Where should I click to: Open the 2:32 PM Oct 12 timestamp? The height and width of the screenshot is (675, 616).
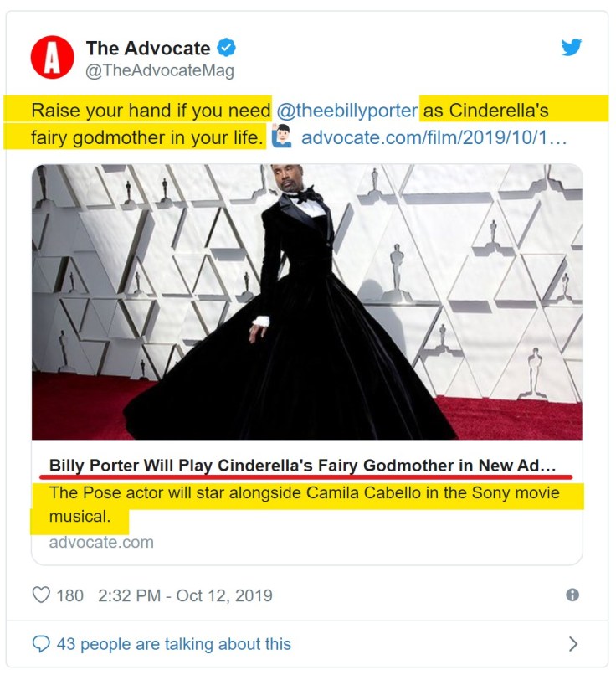click(x=185, y=595)
